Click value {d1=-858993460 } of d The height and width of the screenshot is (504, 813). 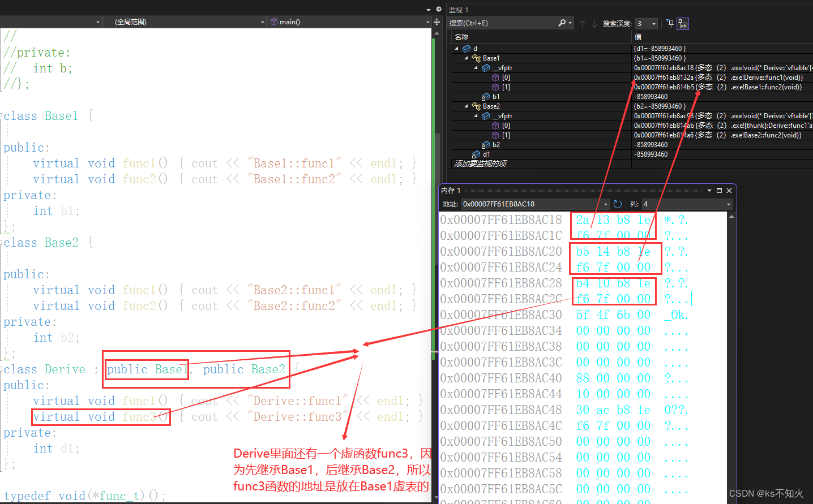coord(660,49)
